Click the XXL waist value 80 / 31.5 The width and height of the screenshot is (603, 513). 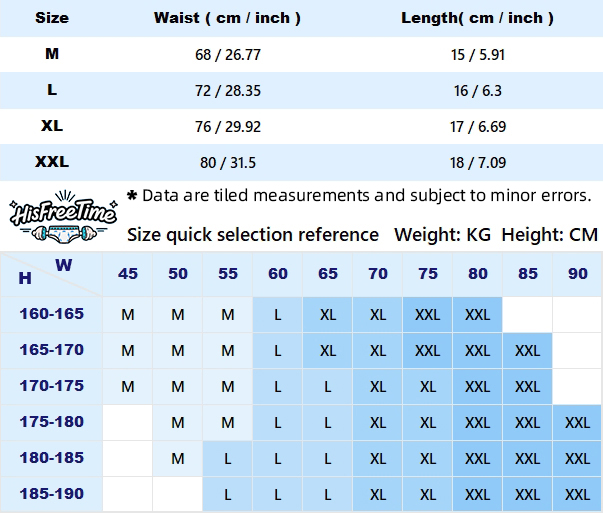pos(228,163)
